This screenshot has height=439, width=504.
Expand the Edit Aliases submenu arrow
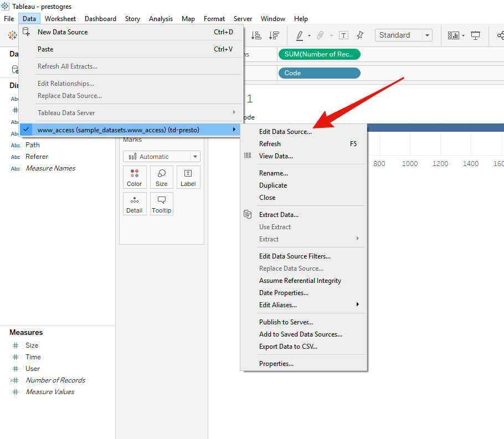pyautogui.click(x=357, y=304)
